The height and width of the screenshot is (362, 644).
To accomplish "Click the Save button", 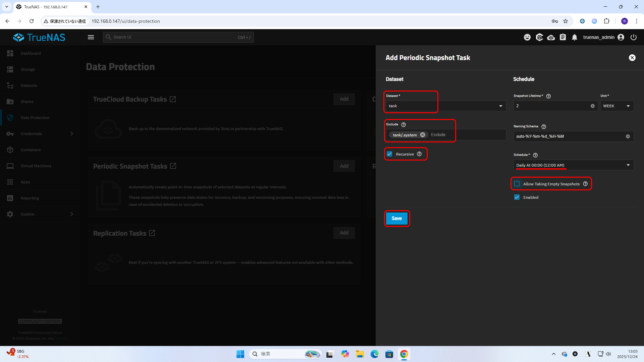I will [x=396, y=218].
